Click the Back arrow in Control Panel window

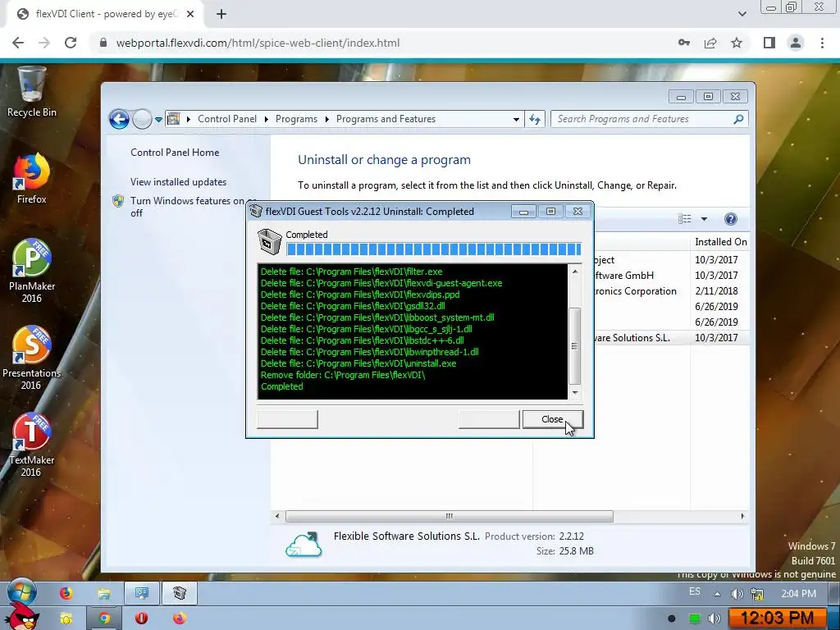[120, 119]
